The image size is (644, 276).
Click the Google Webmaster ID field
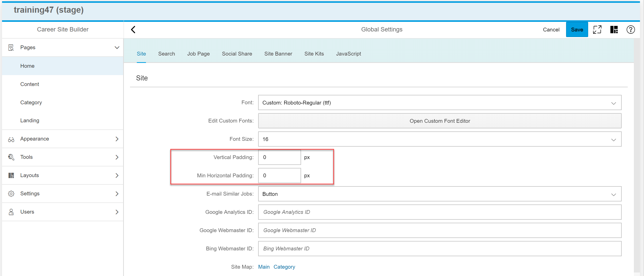[x=440, y=230]
